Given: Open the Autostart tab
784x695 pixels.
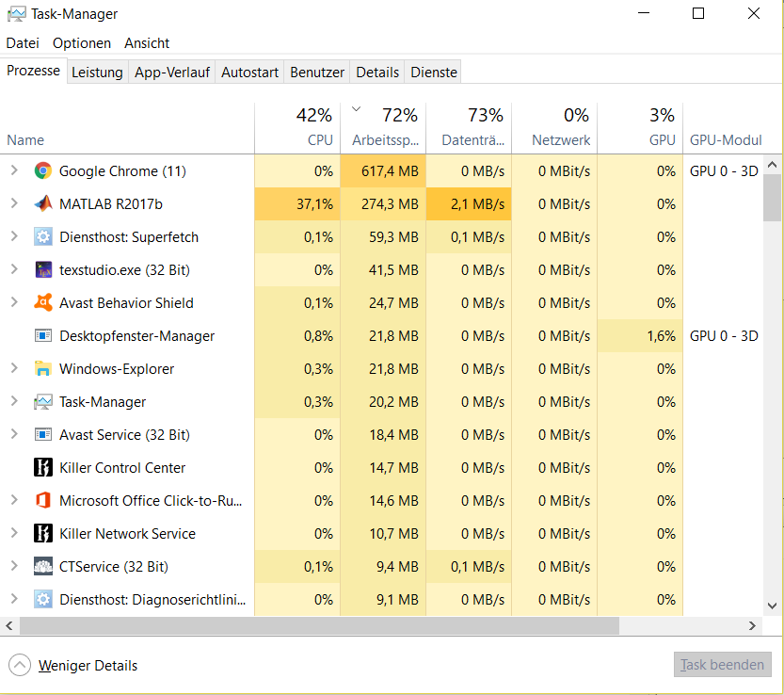Looking at the screenshot, I should [249, 73].
